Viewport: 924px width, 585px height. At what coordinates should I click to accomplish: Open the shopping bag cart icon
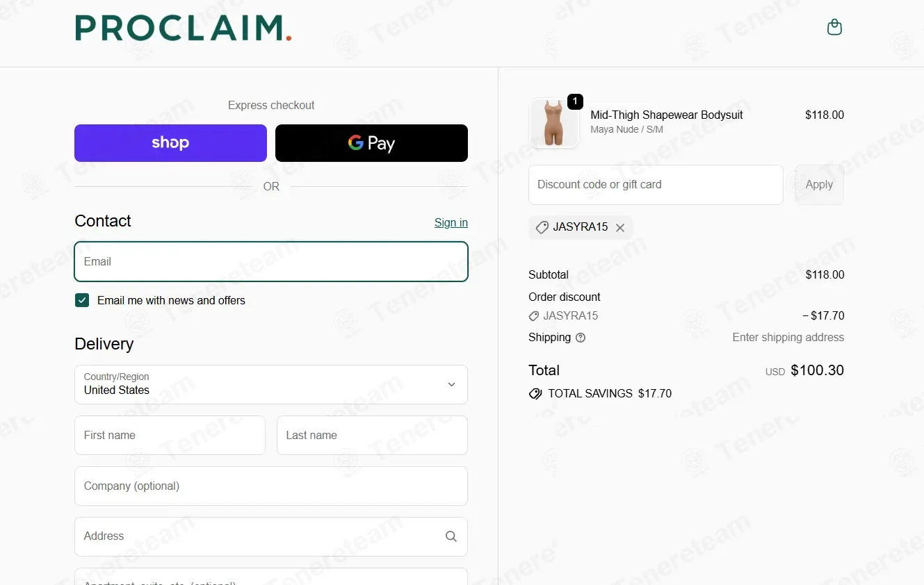coord(834,27)
